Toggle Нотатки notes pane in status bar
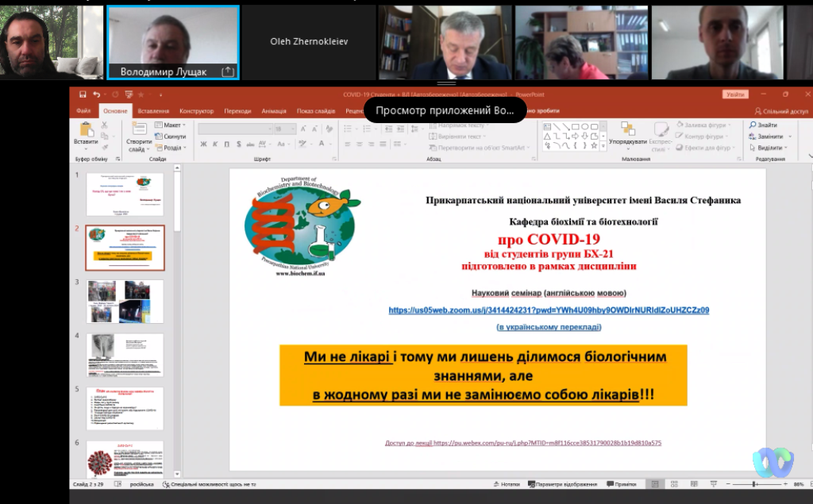The image size is (813, 504). [x=506, y=484]
